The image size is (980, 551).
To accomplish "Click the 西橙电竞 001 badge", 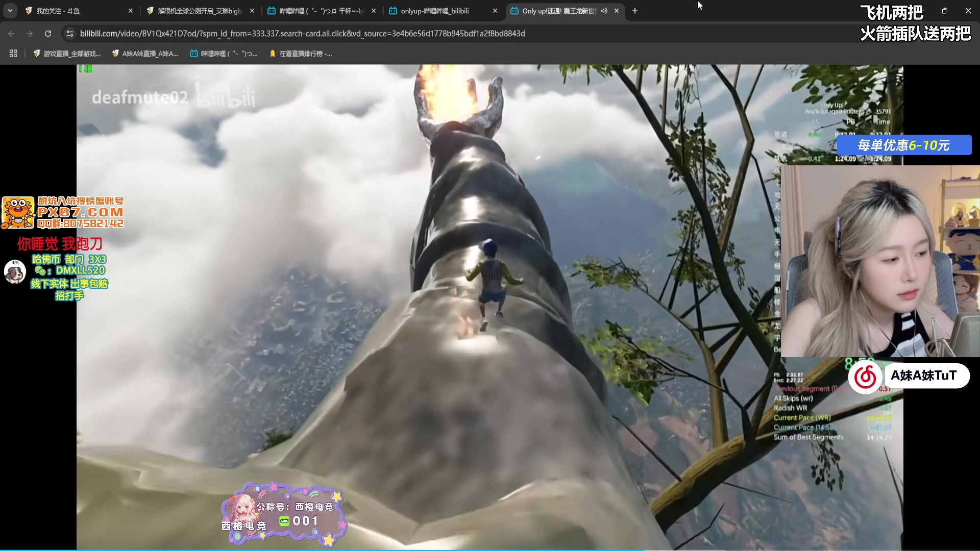I will point(284,514).
